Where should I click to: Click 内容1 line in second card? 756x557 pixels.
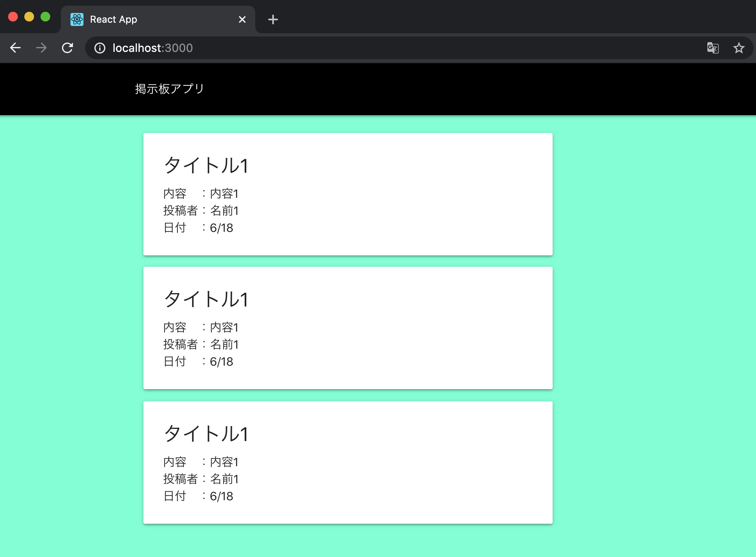point(201,327)
